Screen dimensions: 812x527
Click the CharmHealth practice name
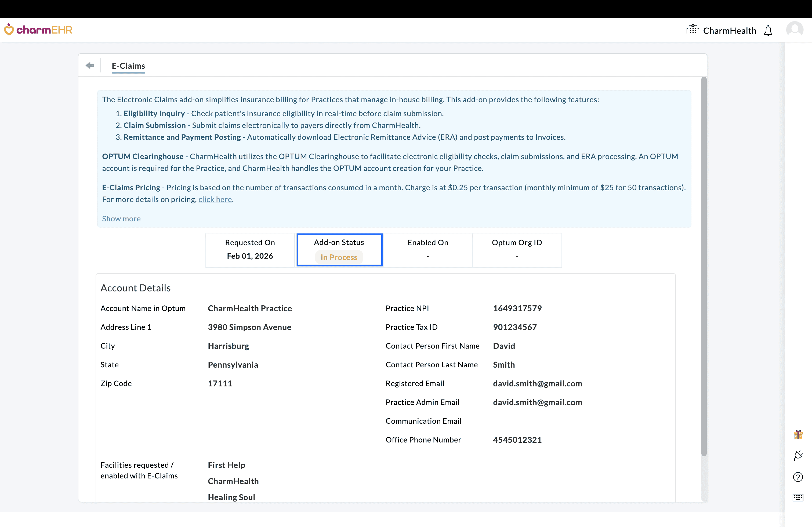[730, 31]
